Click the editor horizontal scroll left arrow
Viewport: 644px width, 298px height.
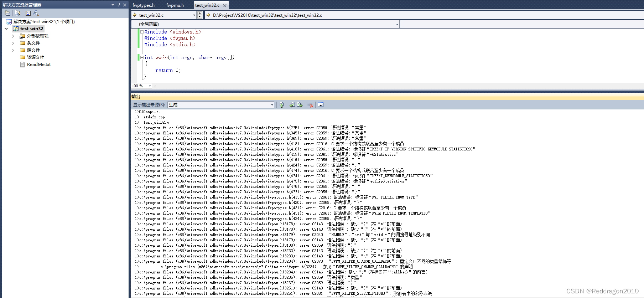[155, 86]
